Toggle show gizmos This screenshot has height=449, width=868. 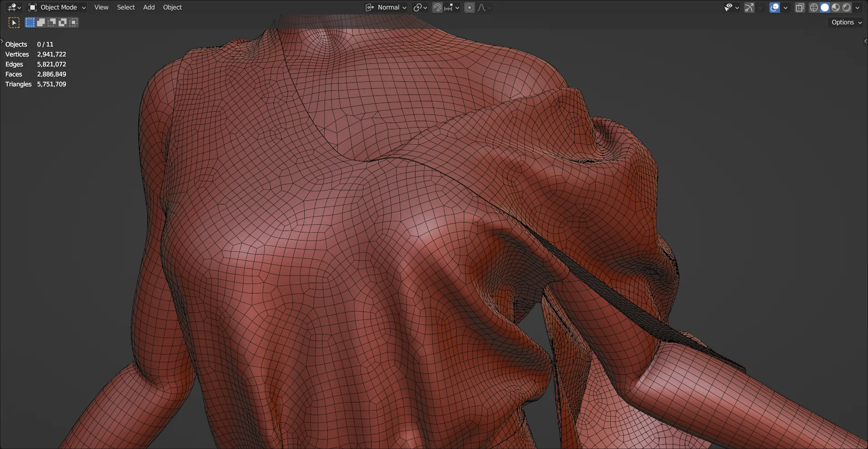[749, 7]
